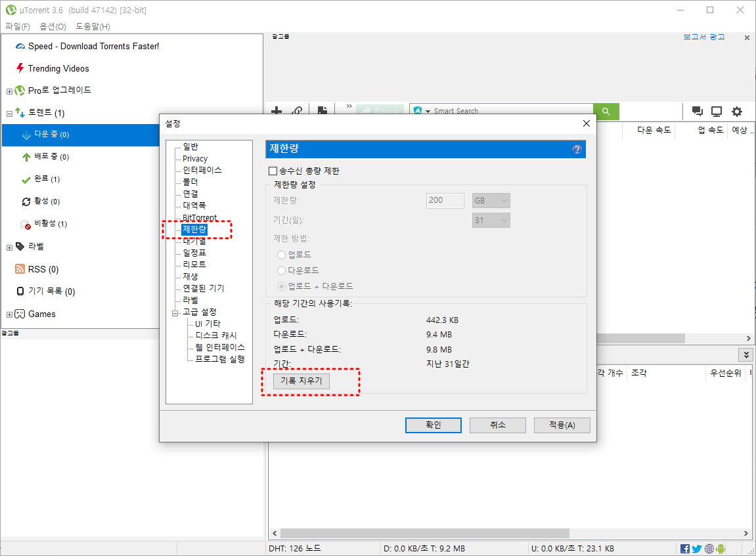Click the Create New Torrent file icon
The image size is (756, 556).
pyautogui.click(x=322, y=110)
